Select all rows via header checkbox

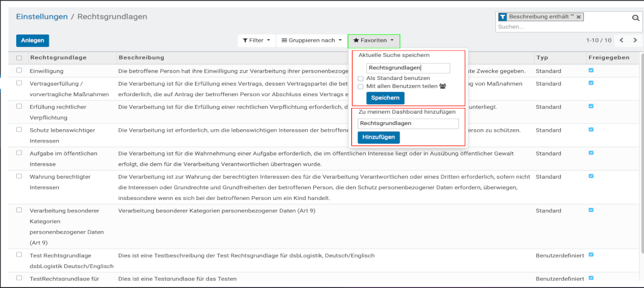19,58
